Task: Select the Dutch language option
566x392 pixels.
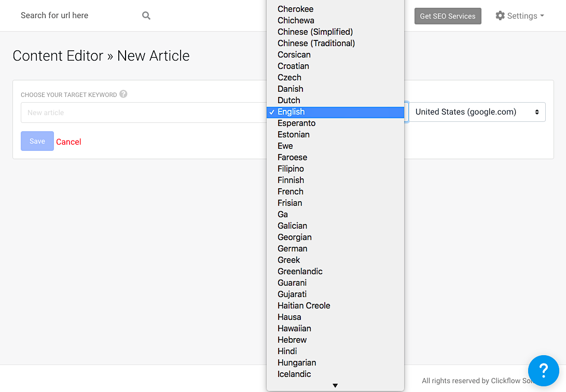Action: (x=335, y=100)
